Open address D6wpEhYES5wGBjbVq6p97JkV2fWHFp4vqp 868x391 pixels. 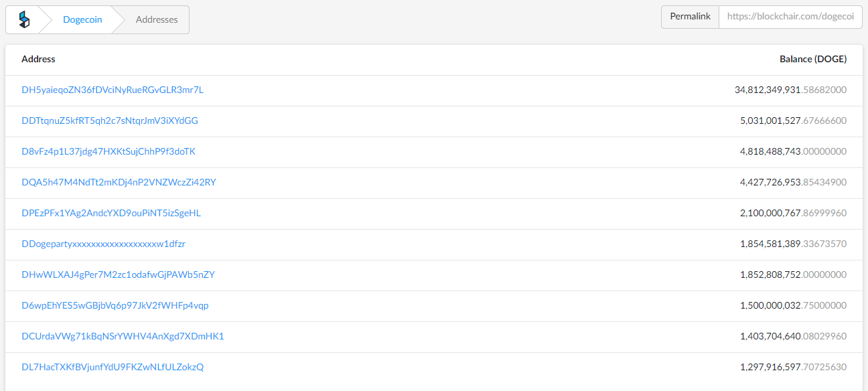click(x=115, y=305)
